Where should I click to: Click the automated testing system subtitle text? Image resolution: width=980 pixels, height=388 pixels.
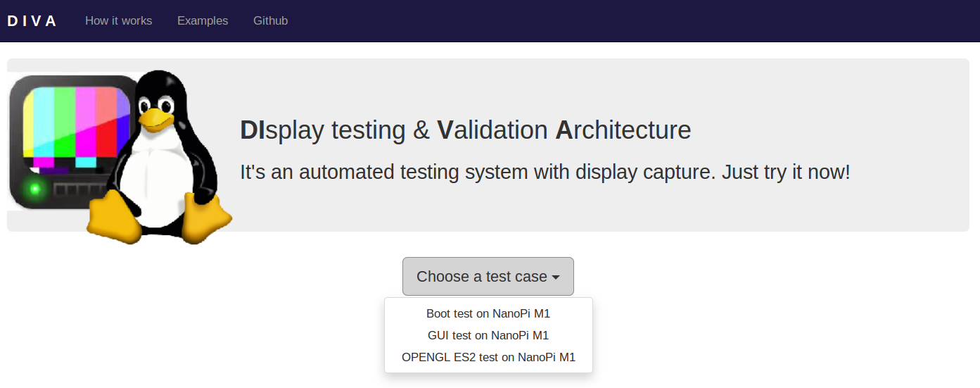(x=545, y=172)
